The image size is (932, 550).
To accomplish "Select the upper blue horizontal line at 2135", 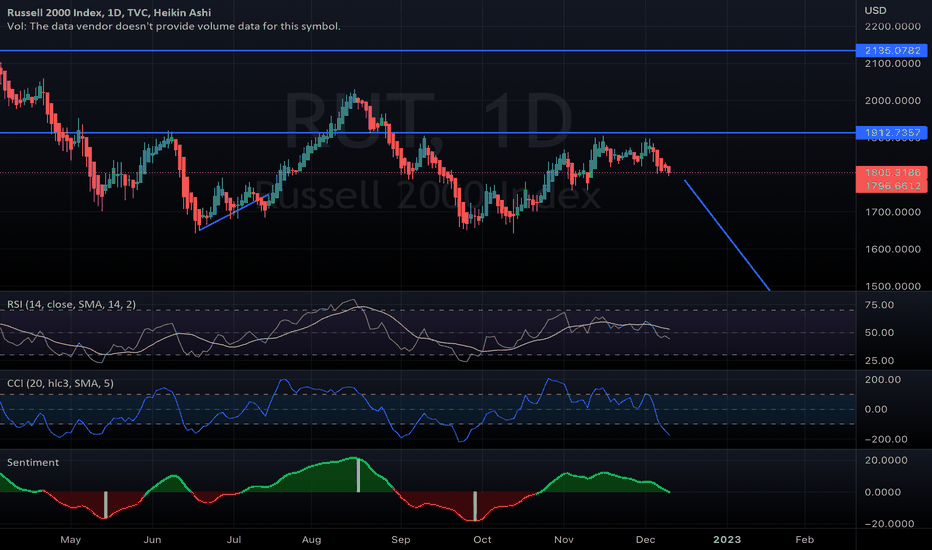I will pos(428,51).
